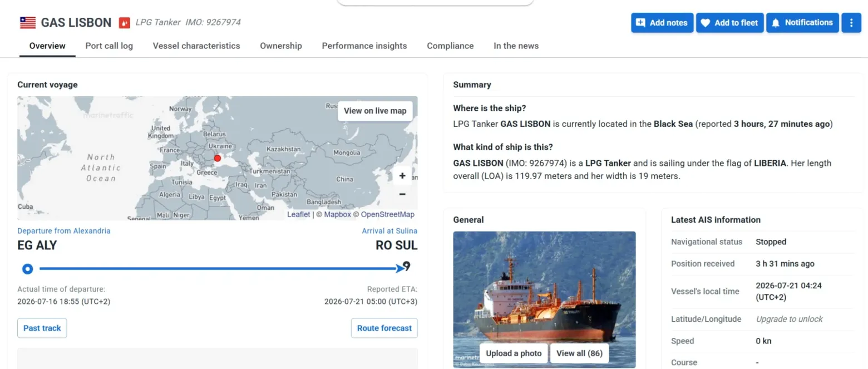Screen dimensions: 868x369
Task: Open the three-dot more options menu
Action: pos(851,23)
